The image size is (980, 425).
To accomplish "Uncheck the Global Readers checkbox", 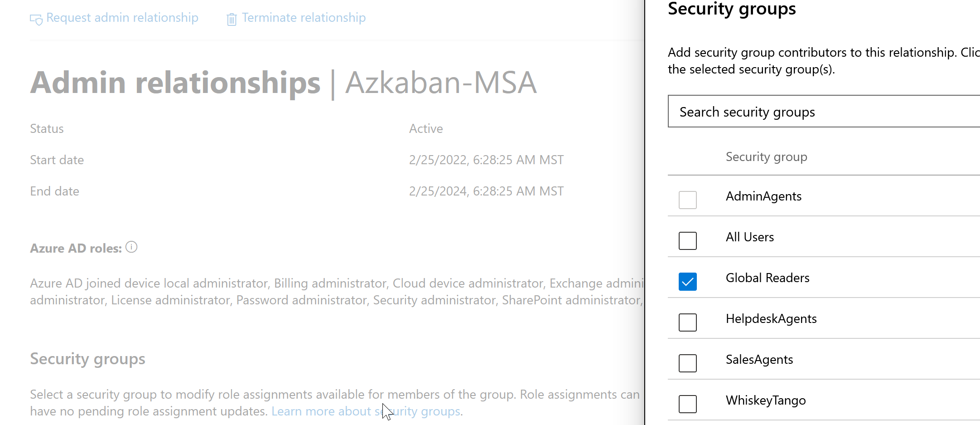I will (x=687, y=281).
